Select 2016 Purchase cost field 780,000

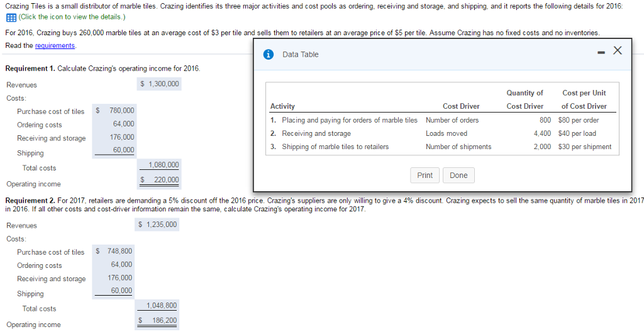114,111
